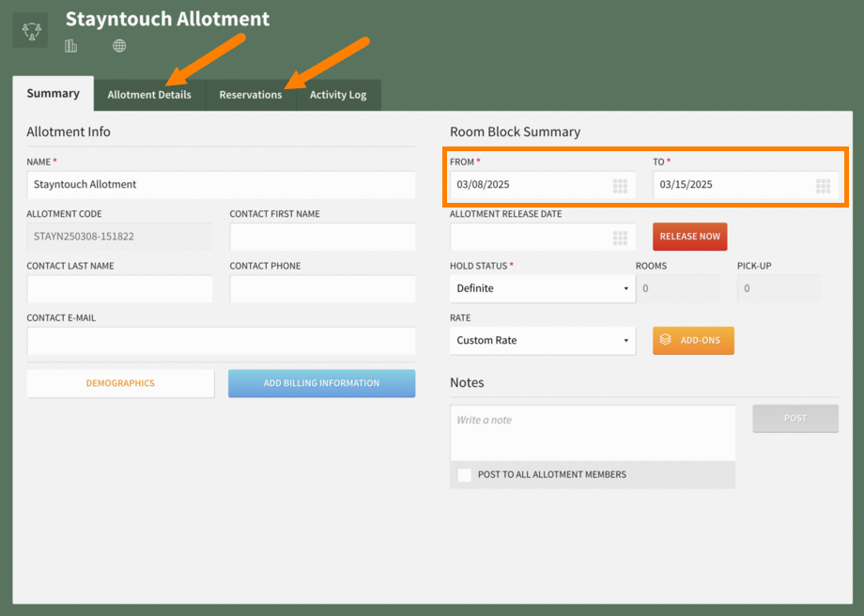Open the Allotment Details tab

click(x=149, y=95)
